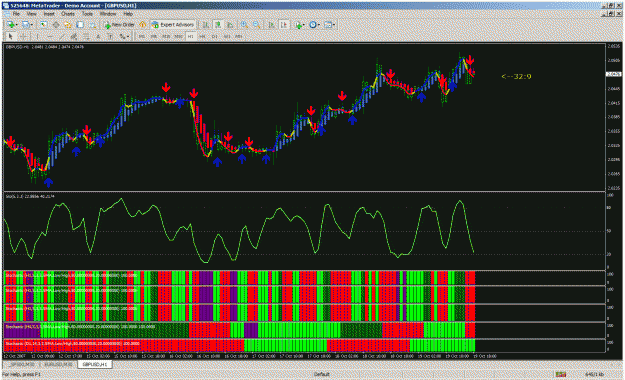Screen dimensions: 625x380
Task: Click the connection status bars icon
Action: point(561,374)
